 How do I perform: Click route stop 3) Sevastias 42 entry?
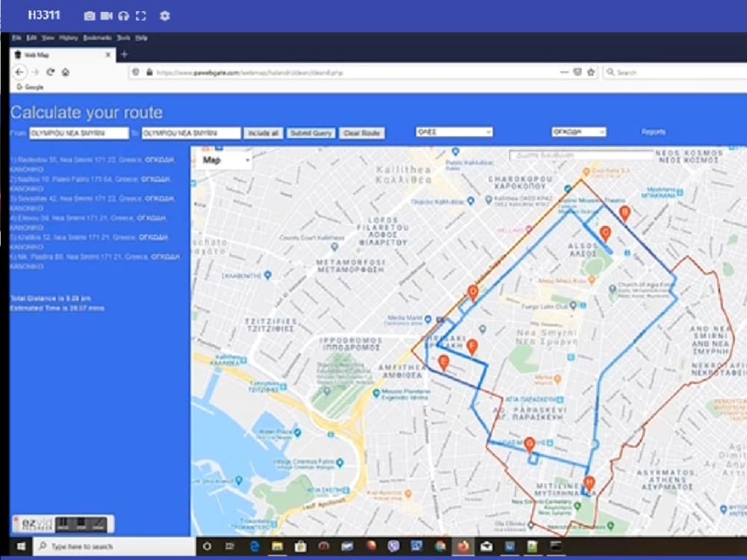point(93,203)
